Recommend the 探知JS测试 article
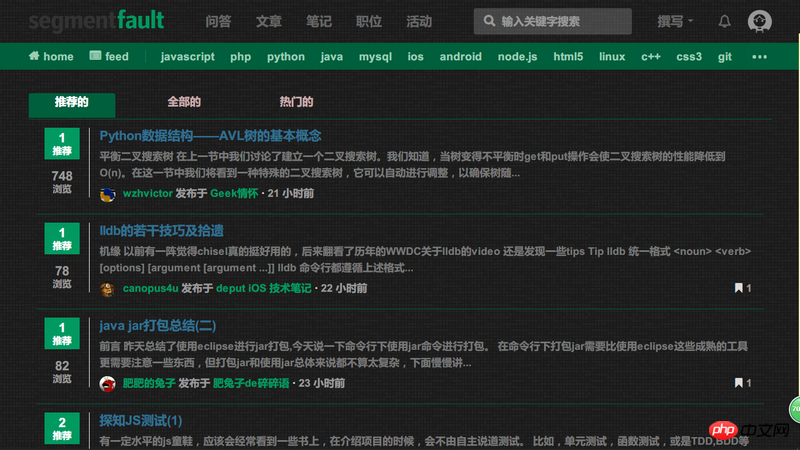Image resolution: width=800 pixels, height=450 pixels. pyautogui.click(x=62, y=428)
